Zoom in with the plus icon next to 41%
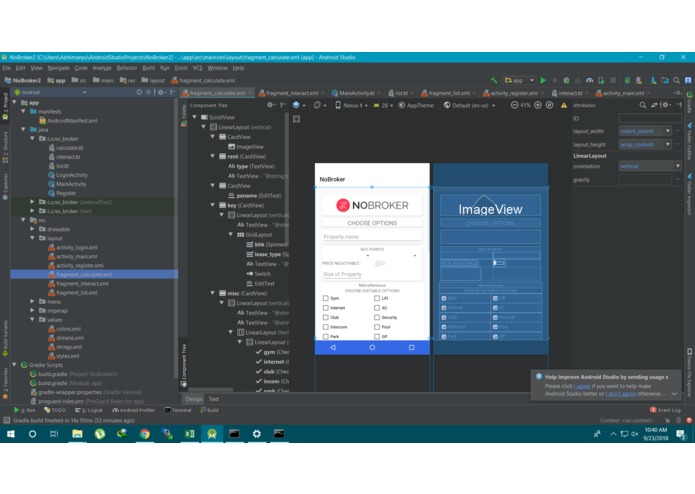The width and height of the screenshot is (695, 494). pyautogui.click(x=538, y=105)
